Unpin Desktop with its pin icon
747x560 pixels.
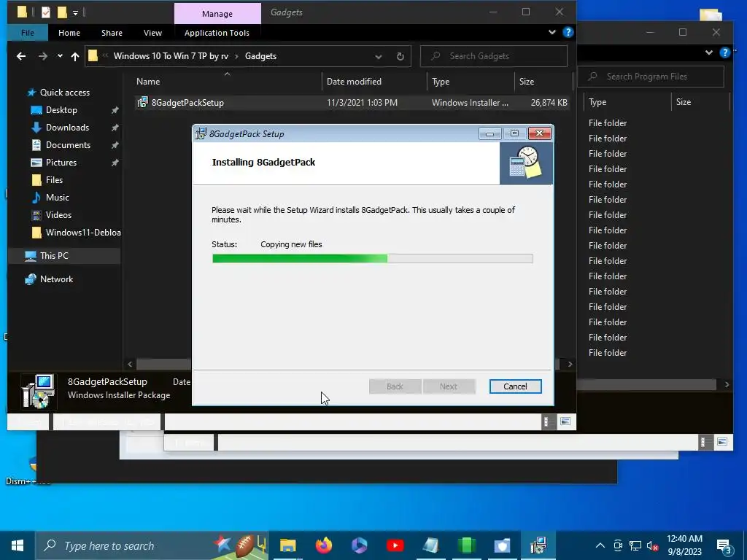(115, 110)
